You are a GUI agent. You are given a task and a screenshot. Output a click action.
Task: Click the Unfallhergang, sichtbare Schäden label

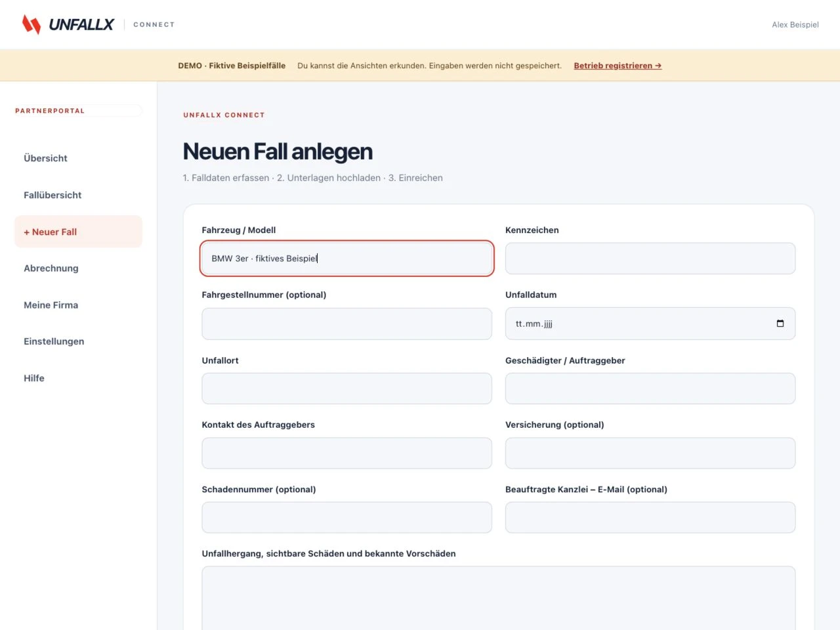[329, 554]
